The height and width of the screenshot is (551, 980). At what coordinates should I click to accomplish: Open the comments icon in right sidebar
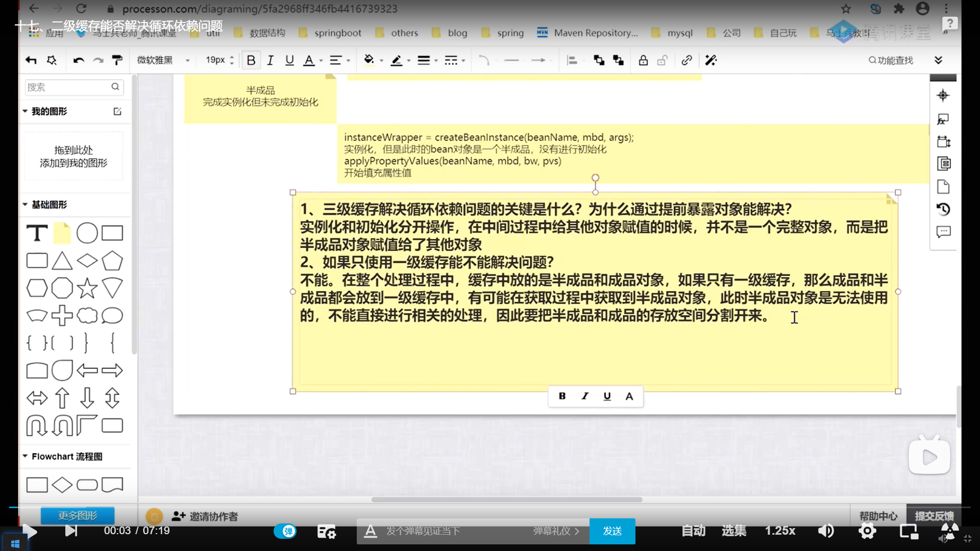pos(943,232)
